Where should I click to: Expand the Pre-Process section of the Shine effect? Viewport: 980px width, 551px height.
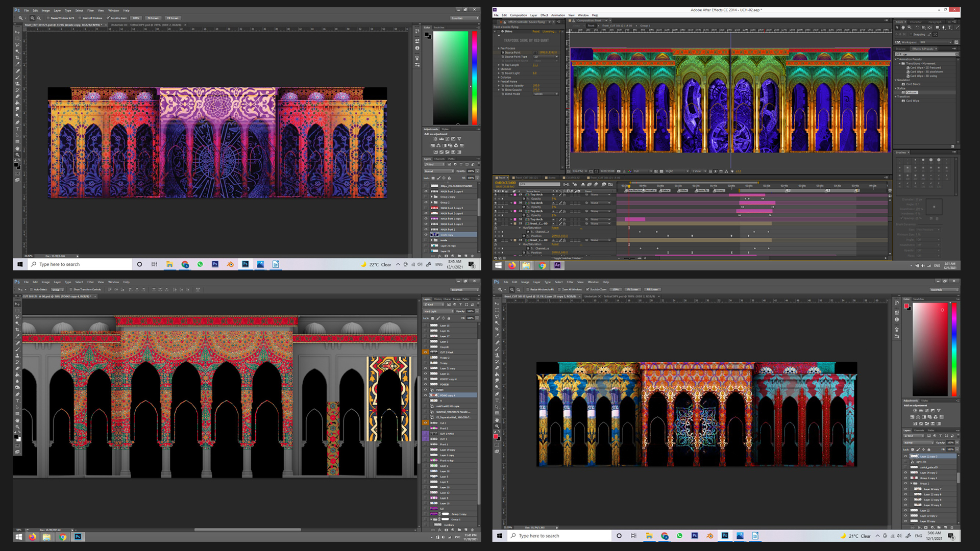tap(499, 48)
